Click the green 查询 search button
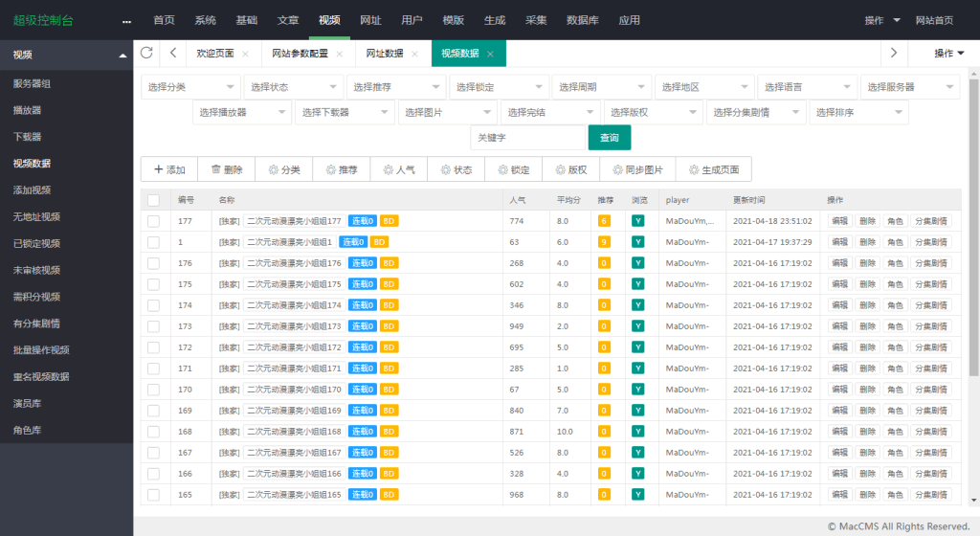Screen dimensions: 980x536 pyautogui.click(x=609, y=138)
